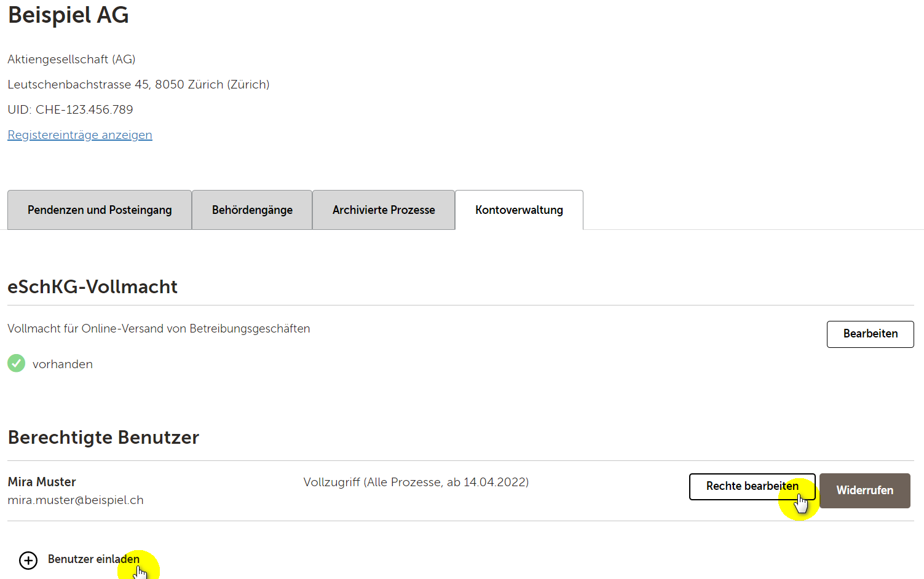
Task: Open Registereinträge anzeigen
Action: click(79, 134)
